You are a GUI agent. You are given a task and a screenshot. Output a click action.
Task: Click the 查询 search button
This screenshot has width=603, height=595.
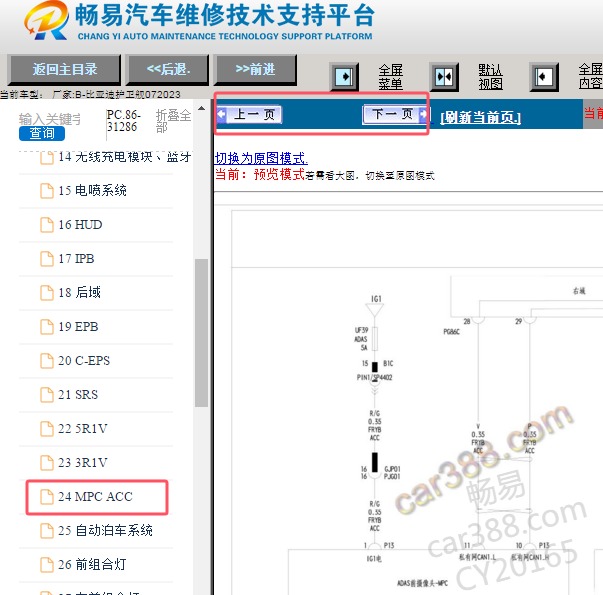tap(42, 133)
